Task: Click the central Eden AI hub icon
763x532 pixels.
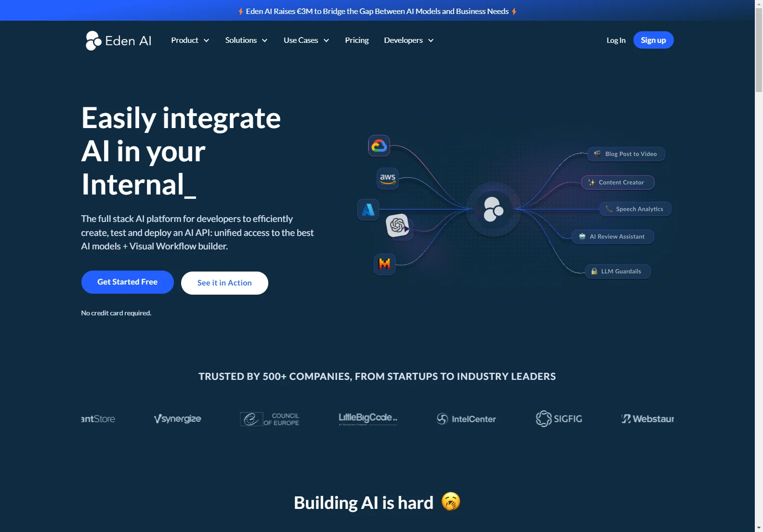Action: [x=493, y=209]
